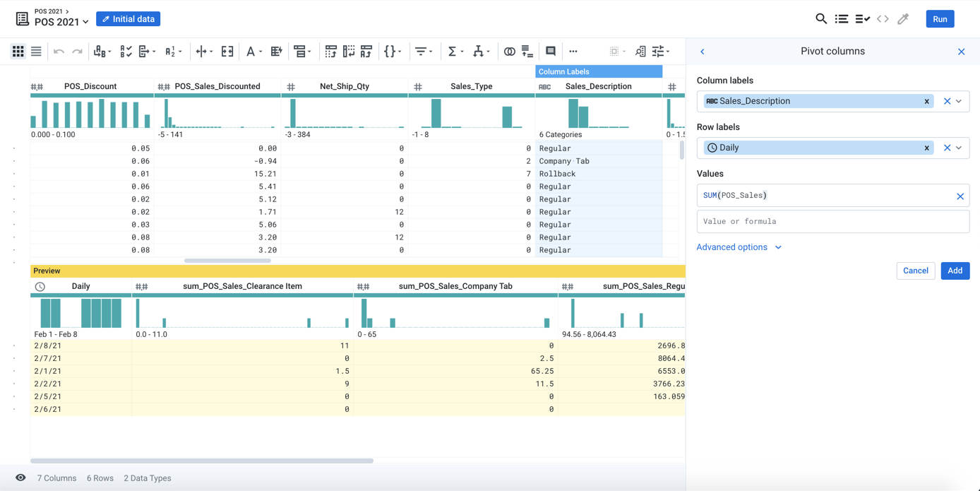Open the POS 2021 title dropdown menu

85,21
